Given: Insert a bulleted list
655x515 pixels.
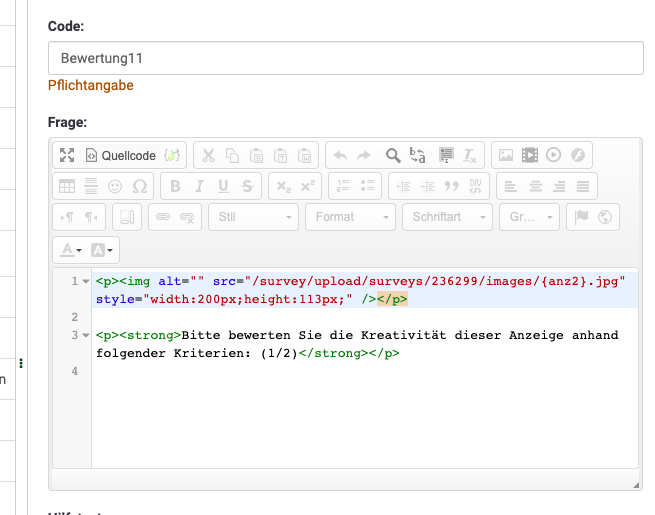Looking at the screenshot, I should (367, 186).
